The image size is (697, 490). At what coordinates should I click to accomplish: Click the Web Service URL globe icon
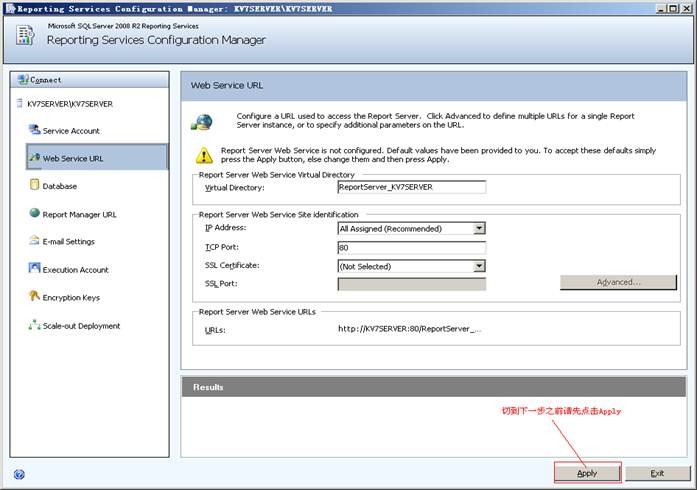(x=202, y=122)
